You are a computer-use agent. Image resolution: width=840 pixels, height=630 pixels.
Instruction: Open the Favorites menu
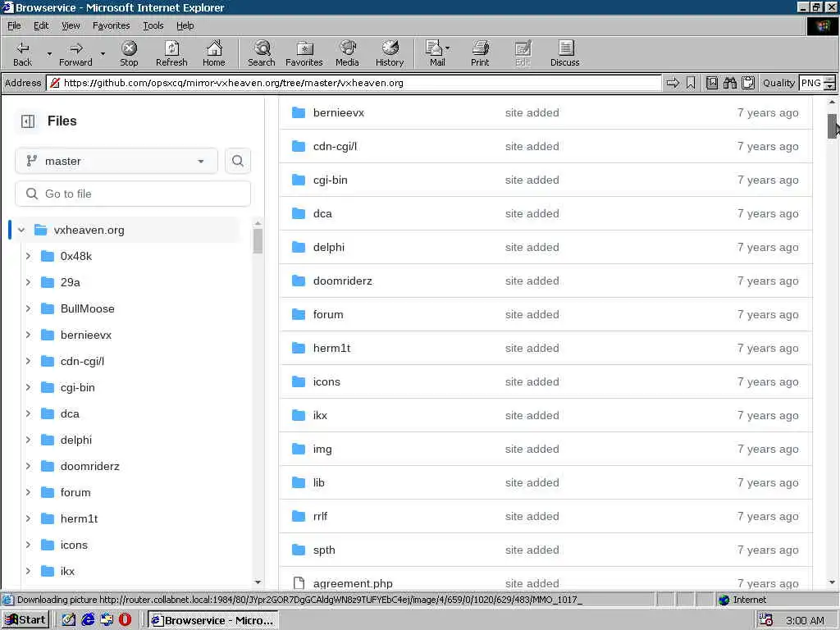[111, 25]
